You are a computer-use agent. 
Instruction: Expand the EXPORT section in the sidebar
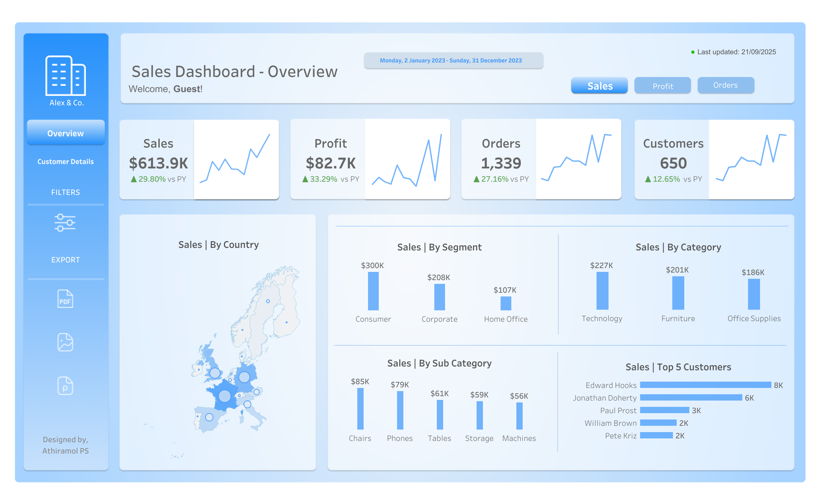point(65,260)
